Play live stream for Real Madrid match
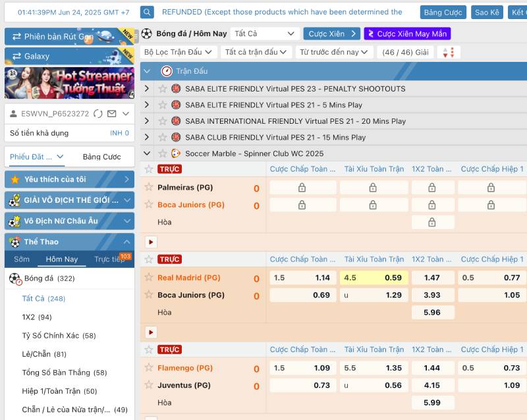This screenshot has width=527, height=420. [151, 332]
